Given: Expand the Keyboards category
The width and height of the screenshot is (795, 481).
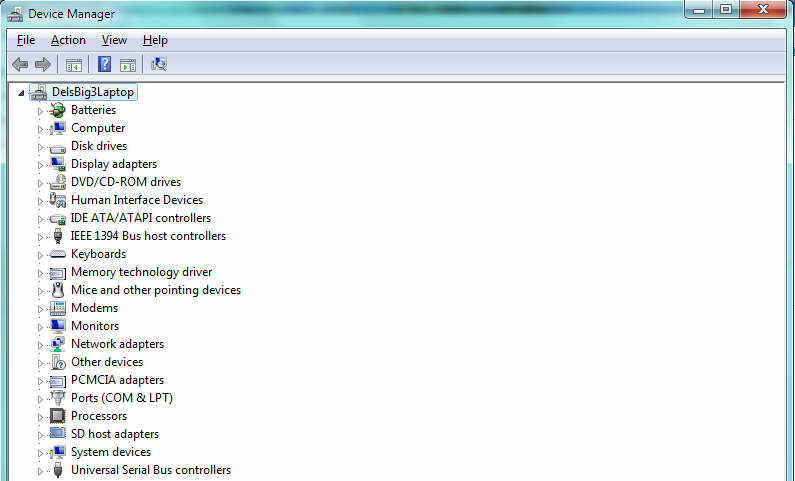Looking at the screenshot, I should (40, 255).
